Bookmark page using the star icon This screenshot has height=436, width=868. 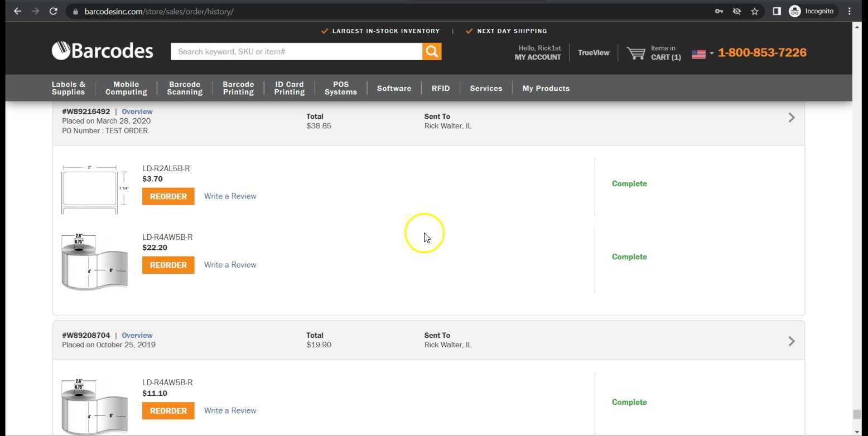pos(755,11)
